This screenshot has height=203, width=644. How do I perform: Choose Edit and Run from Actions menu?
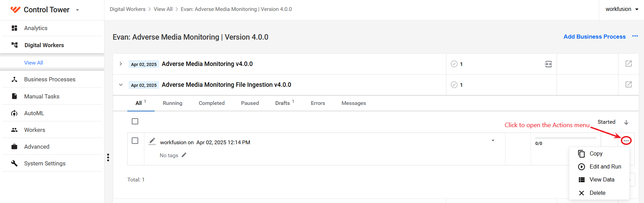point(599,167)
